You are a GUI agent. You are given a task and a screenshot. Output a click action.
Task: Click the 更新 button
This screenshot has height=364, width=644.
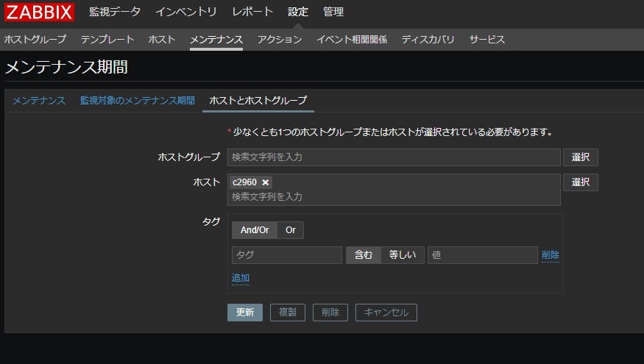245,313
